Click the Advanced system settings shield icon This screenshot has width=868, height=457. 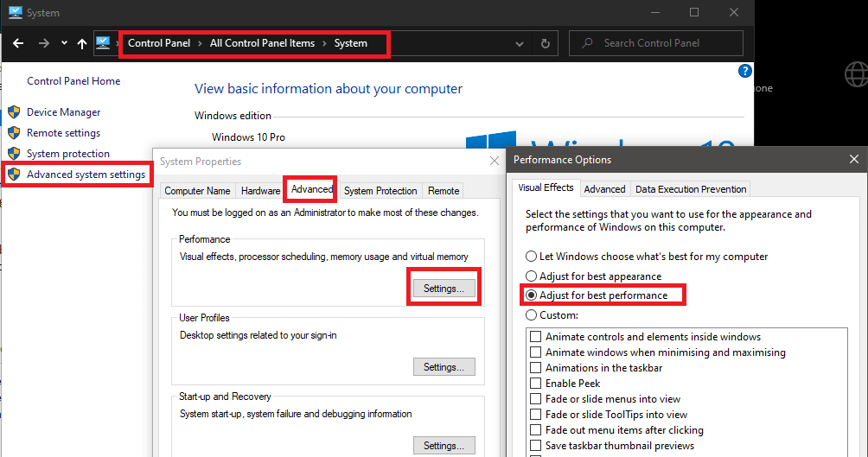[x=14, y=175]
